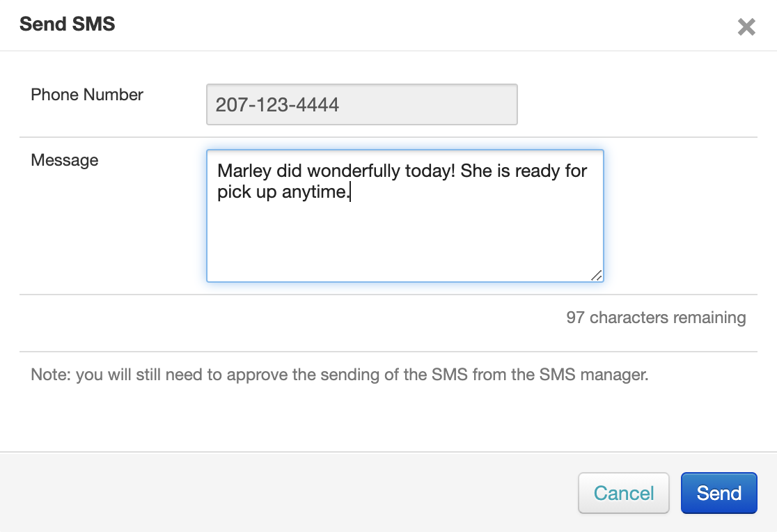Cancel the SMS message

point(623,493)
